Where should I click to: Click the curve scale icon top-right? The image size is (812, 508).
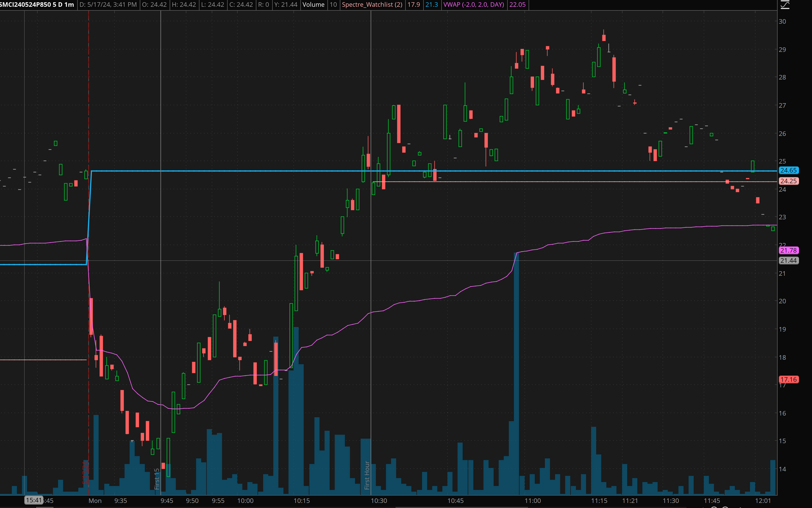(785, 4)
